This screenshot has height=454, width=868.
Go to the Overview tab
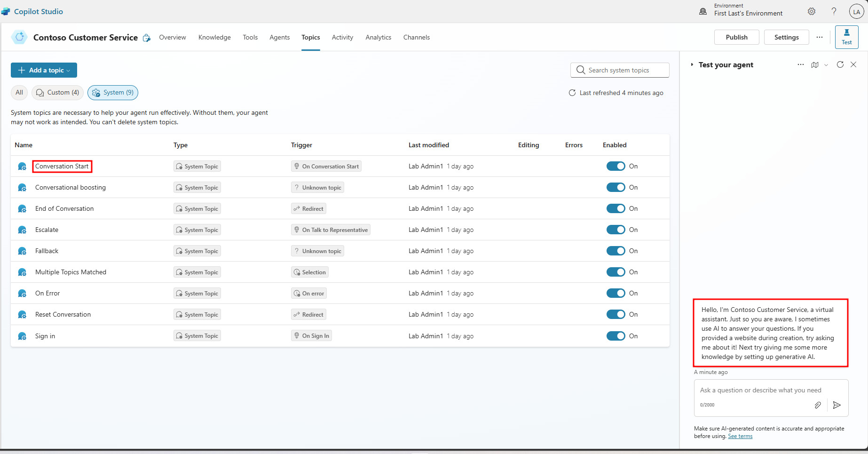(173, 37)
